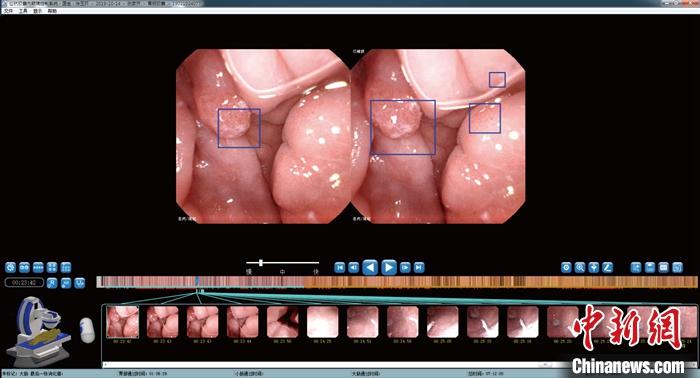
Task: Jump to the last frame button
Action: (419, 267)
